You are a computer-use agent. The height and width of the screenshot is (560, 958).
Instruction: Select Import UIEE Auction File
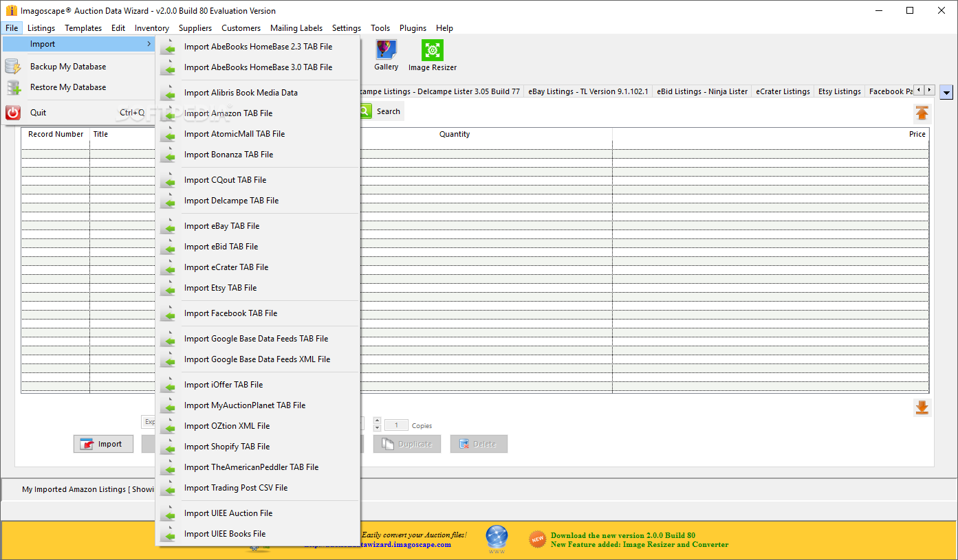coord(258,513)
